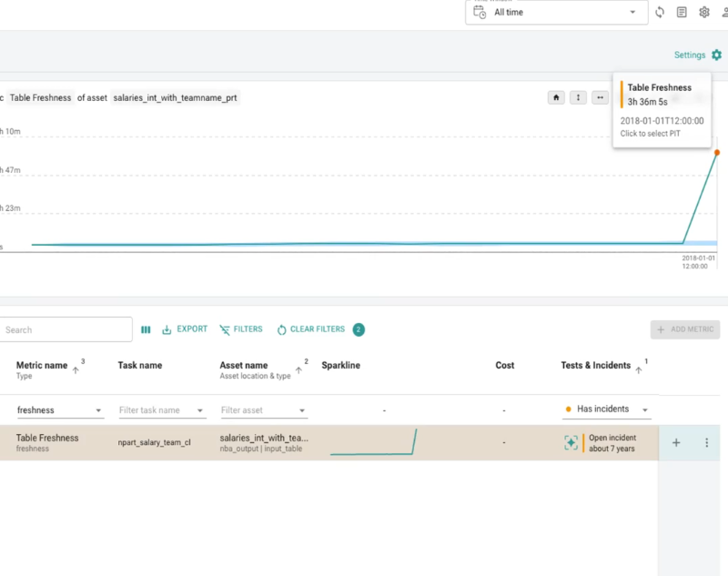
Task: Open the All time time-window dropdown
Action: pyautogui.click(x=557, y=13)
